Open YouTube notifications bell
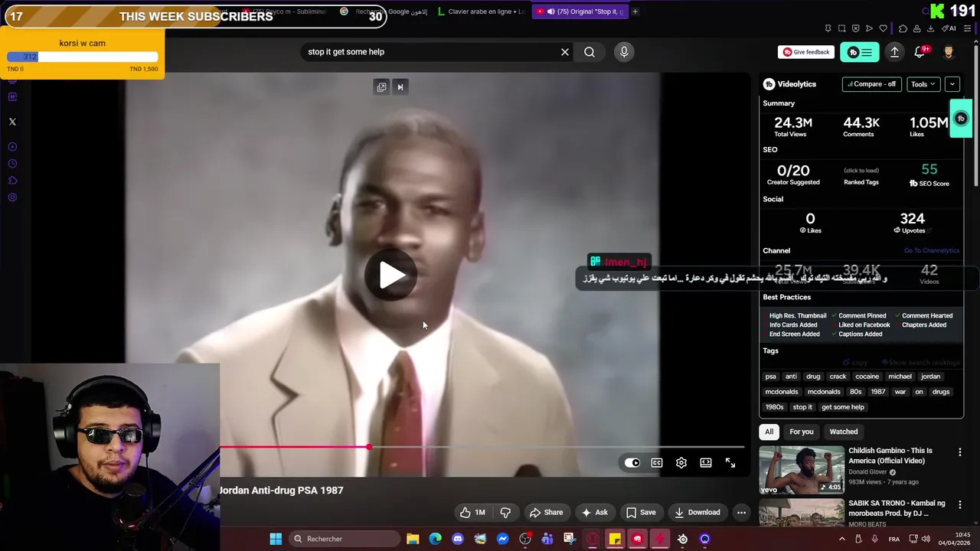 pos(920,52)
